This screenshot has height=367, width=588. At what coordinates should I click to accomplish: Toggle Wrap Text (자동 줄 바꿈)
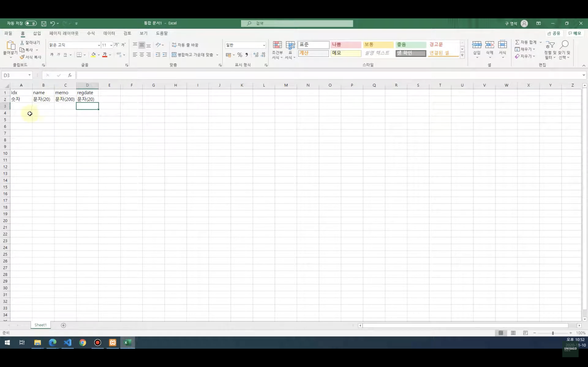pos(185,45)
